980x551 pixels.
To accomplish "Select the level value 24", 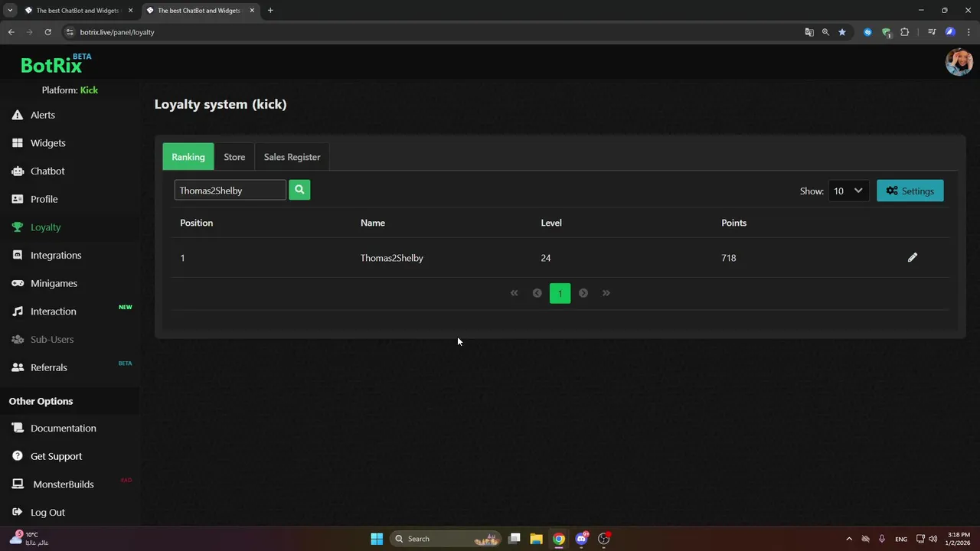I will [546, 258].
